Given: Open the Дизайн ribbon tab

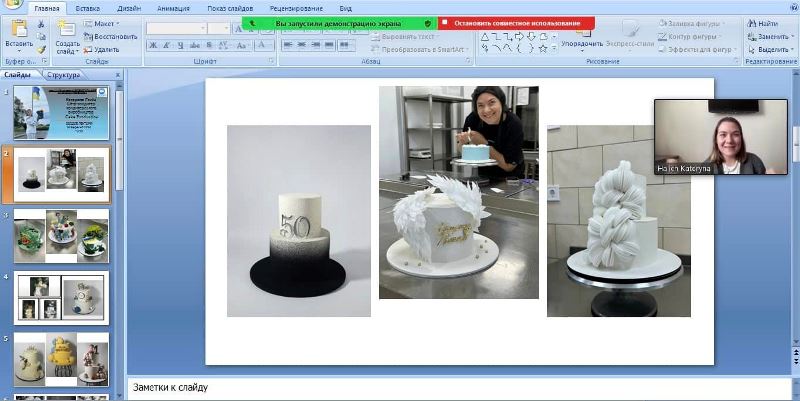Looking at the screenshot, I should click(x=129, y=9).
